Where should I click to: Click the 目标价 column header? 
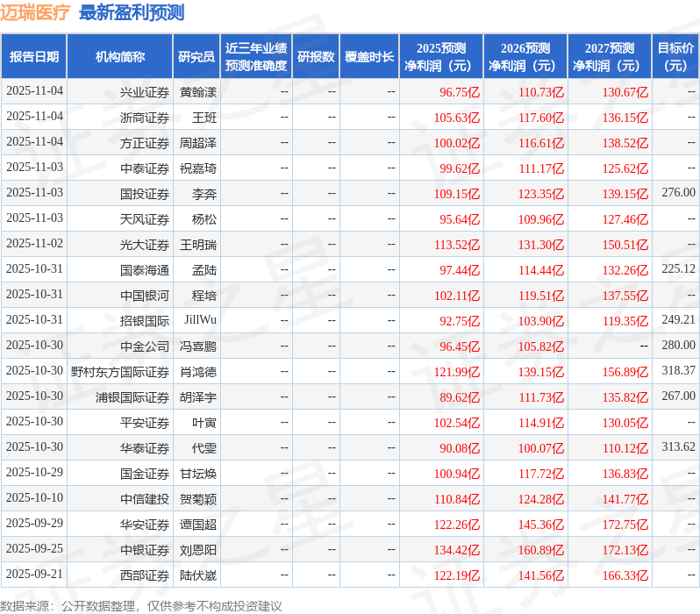coord(675,57)
